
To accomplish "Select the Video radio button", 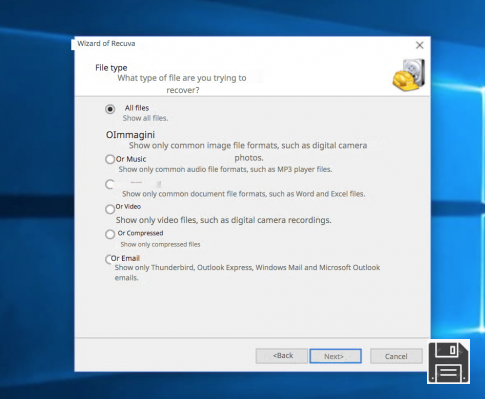I will [x=110, y=209].
